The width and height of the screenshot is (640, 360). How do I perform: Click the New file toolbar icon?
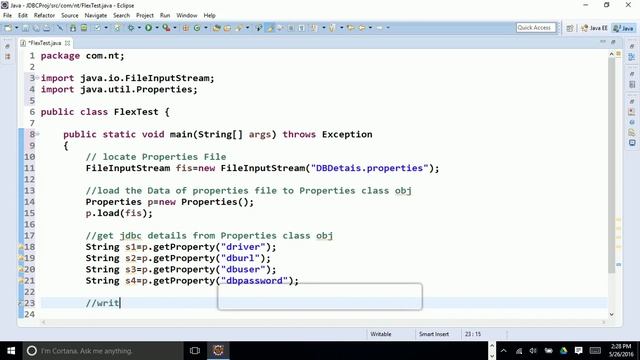8,28
